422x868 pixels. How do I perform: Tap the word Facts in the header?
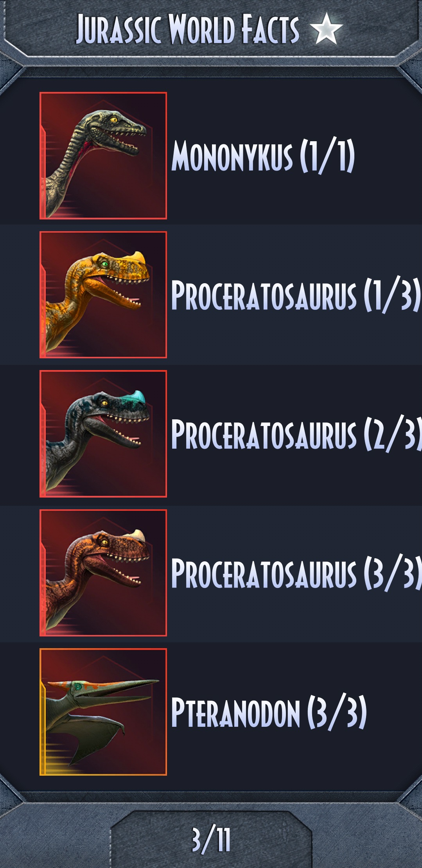click(270, 29)
